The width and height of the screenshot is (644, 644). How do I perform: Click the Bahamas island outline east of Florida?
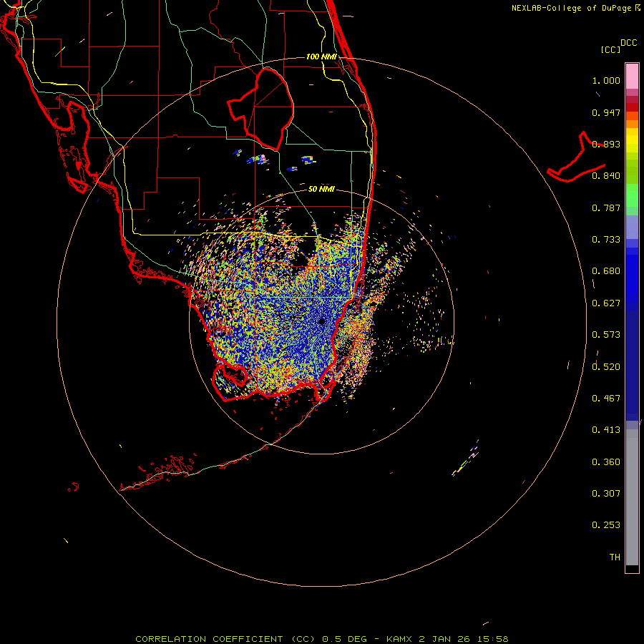pos(577,157)
